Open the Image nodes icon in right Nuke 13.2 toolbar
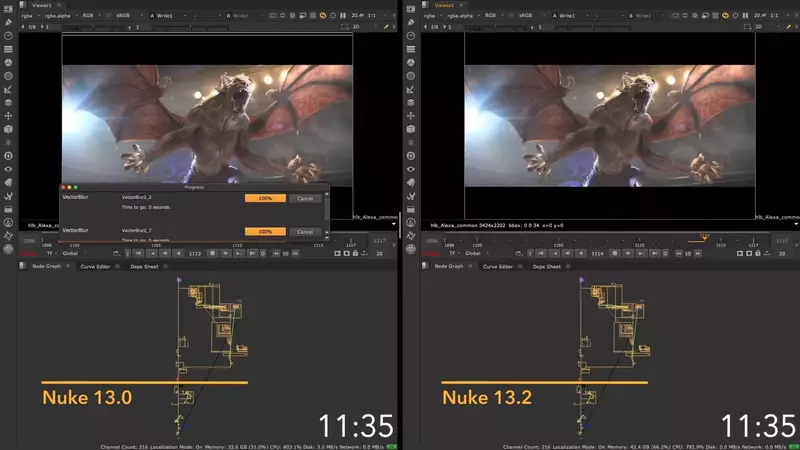The height and width of the screenshot is (450, 800). tap(411, 9)
